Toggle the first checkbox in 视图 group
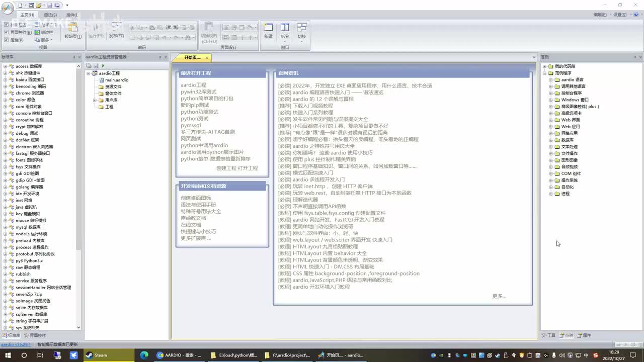The height and width of the screenshot is (362, 644). tap(6, 25)
